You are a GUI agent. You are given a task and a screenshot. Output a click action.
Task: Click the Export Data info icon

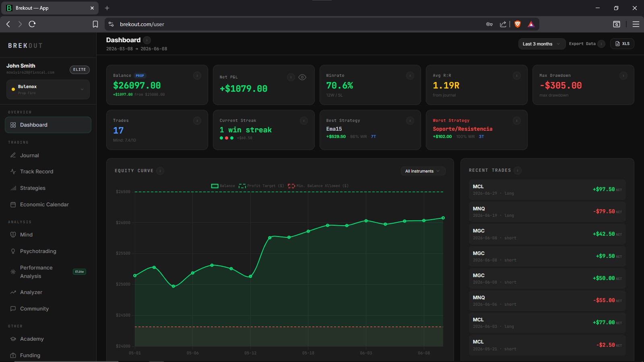(x=601, y=44)
